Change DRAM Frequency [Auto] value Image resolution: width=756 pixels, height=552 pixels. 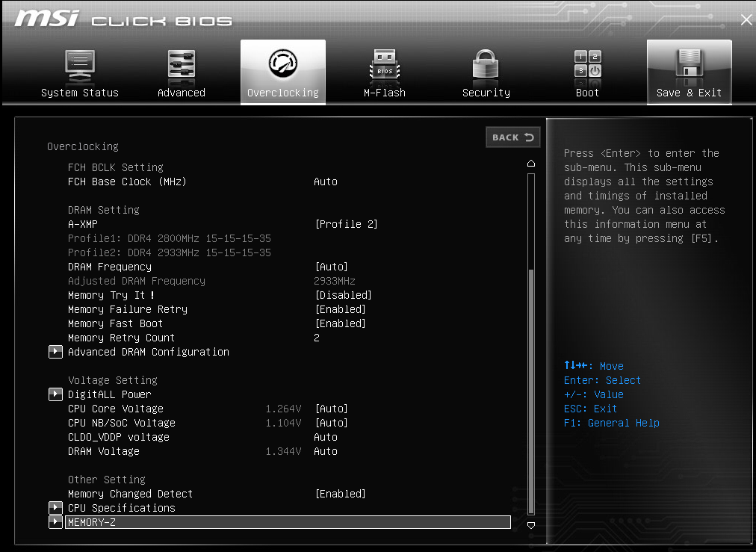[331, 267]
